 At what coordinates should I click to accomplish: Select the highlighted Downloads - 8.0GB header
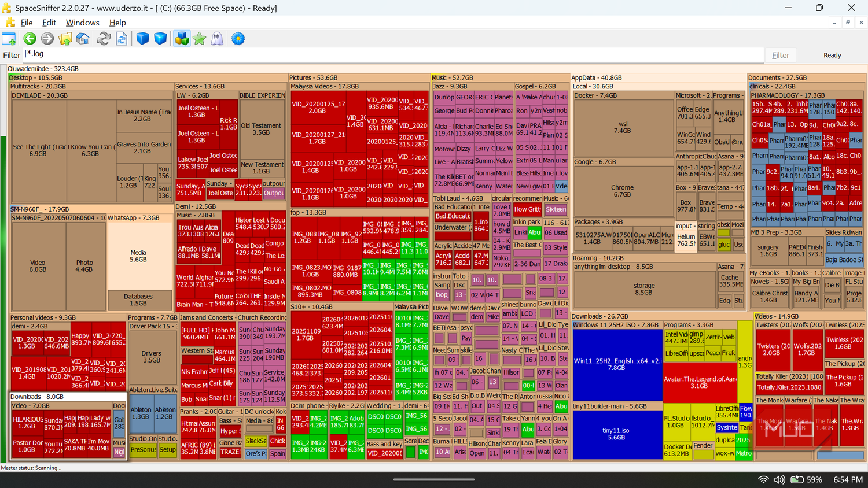(x=68, y=397)
